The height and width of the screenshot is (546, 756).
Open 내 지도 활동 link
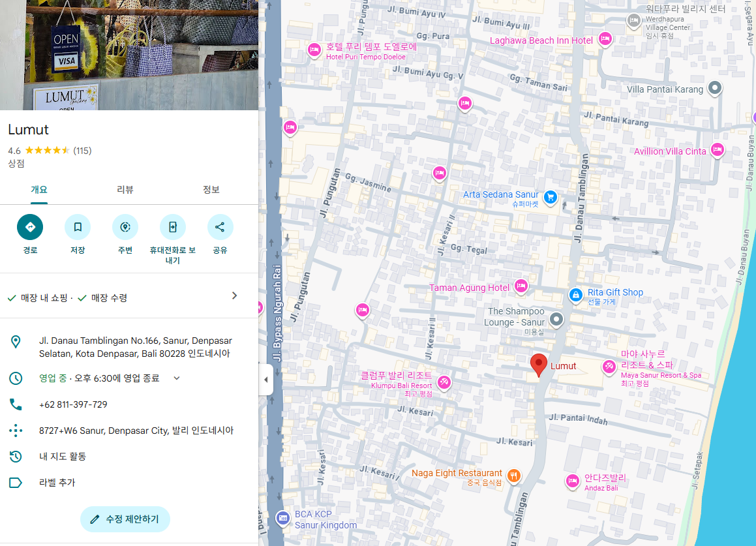[63, 456]
